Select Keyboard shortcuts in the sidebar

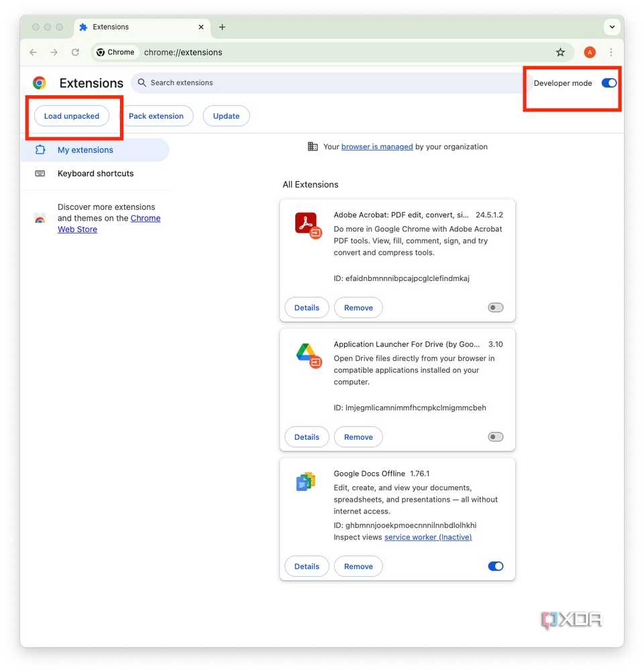point(95,173)
